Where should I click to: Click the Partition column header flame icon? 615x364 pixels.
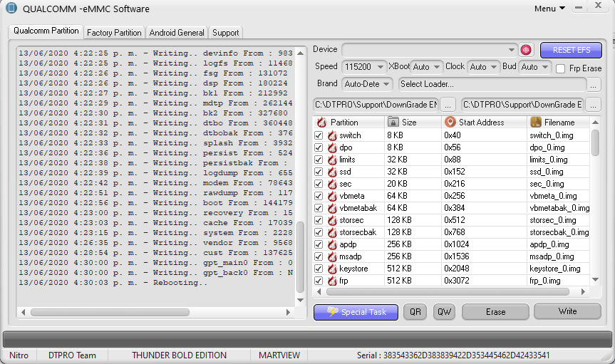(321, 122)
